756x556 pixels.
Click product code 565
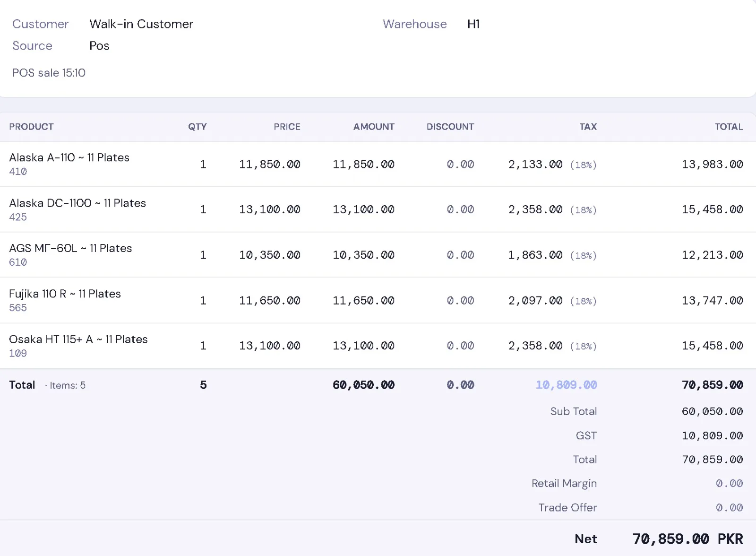click(x=18, y=308)
